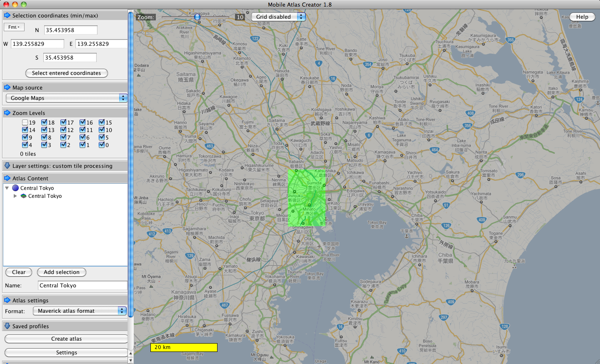The height and width of the screenshot is (364, 600).
Task: Toggle zoom level 1 checkbox
Action: [x=82, y=145]
